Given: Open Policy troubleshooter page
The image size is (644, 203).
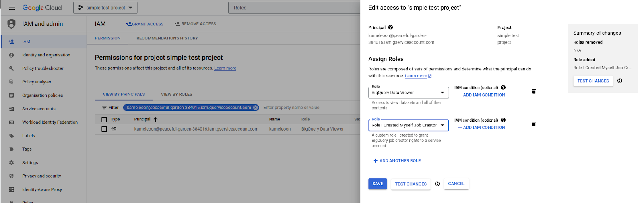Looking at the screenshot, I should point(43,68).
